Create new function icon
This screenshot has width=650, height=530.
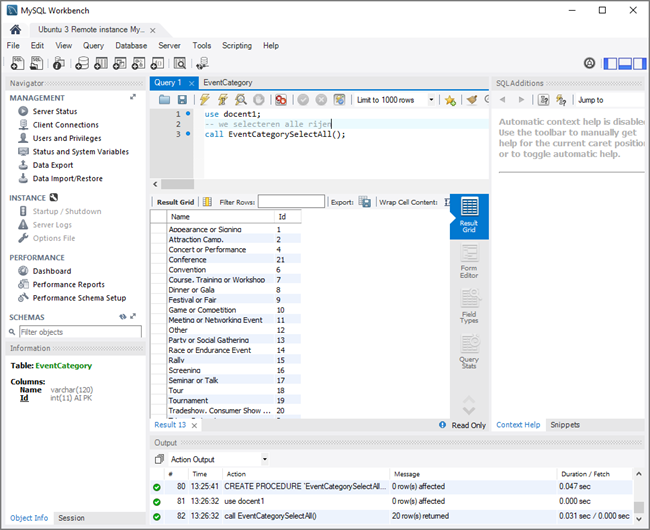[157, 63]
